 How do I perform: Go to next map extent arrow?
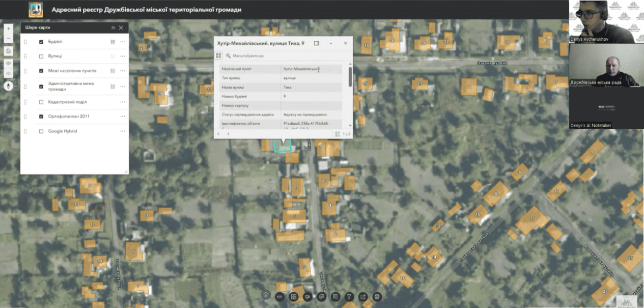(x=8, y=73)
